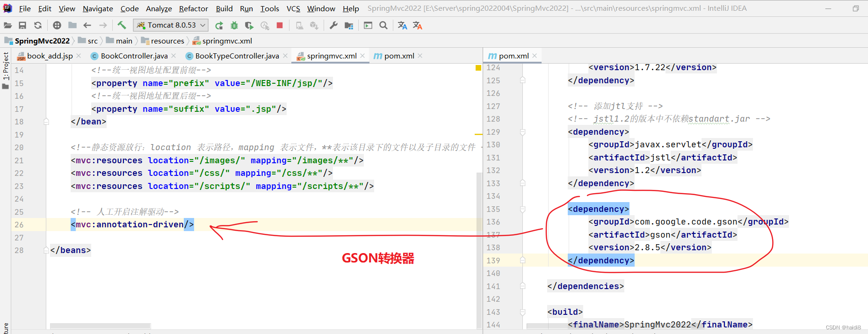Open the Code menu

click(130, 8)
